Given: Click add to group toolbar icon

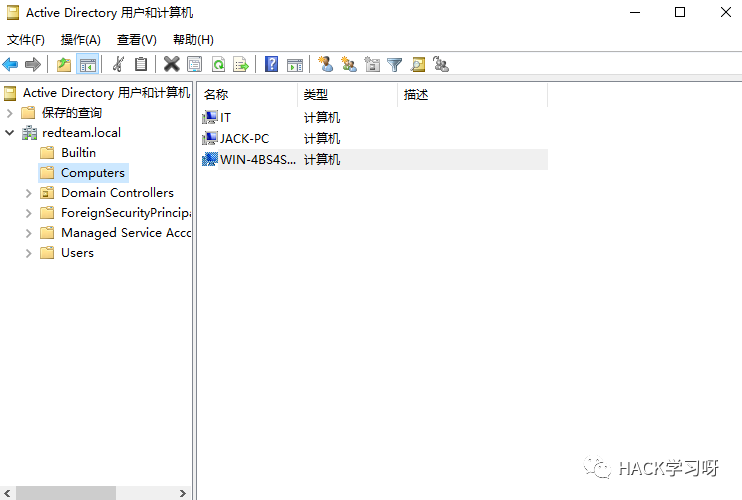Looking at the screenshot, I should pos(441,64).
